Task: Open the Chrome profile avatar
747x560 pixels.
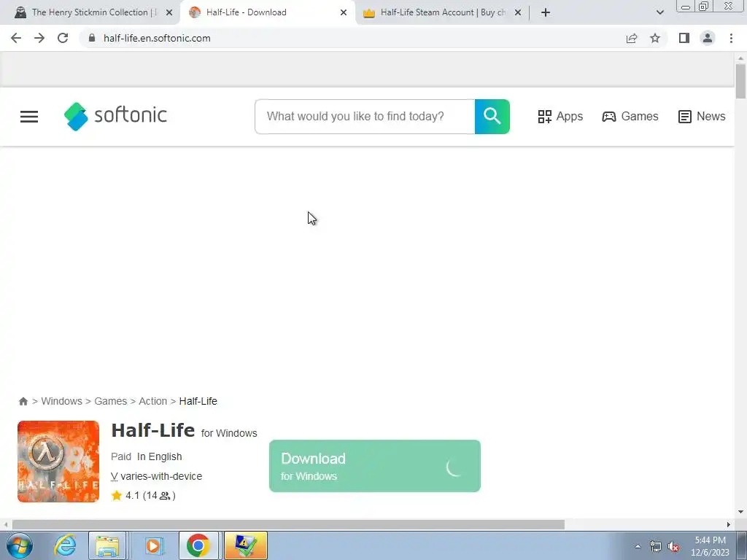Action: [x=708, y=38]
